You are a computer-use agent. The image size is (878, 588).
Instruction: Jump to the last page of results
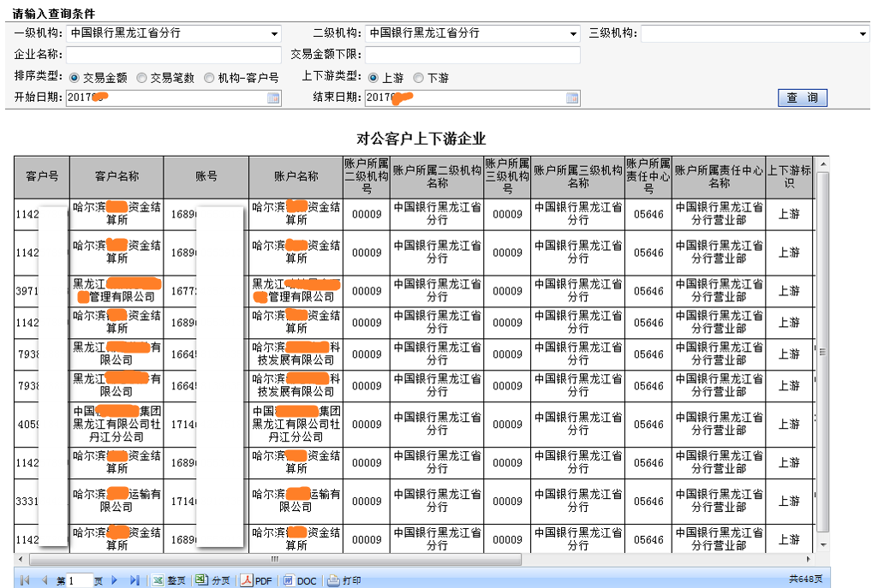134,580
